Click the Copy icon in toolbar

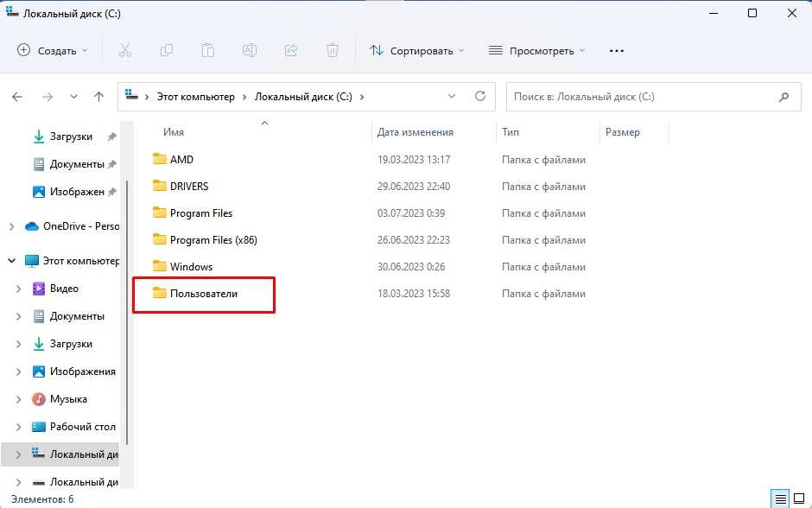click(167, 51)
